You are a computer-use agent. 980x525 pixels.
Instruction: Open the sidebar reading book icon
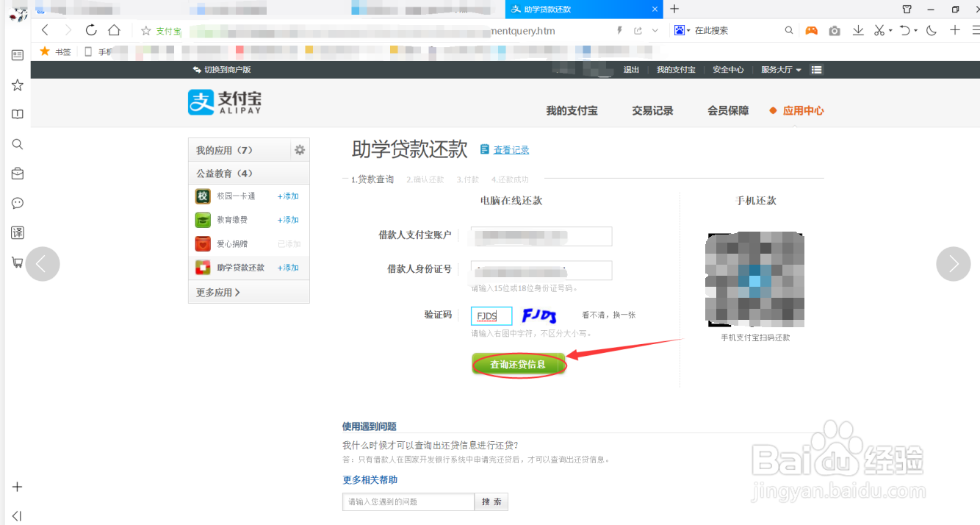point(18,115)
